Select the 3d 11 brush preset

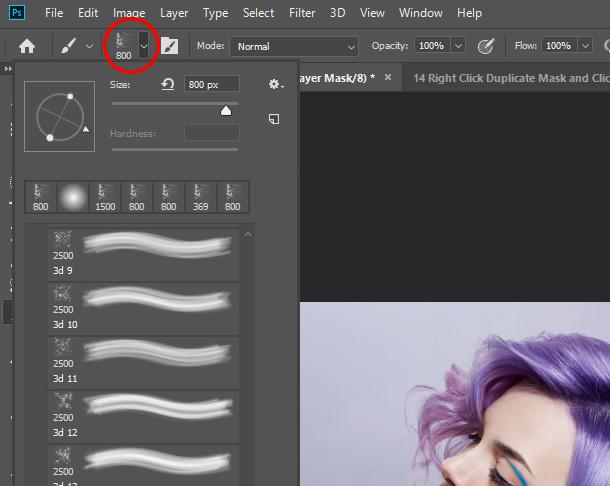point(143,362)
